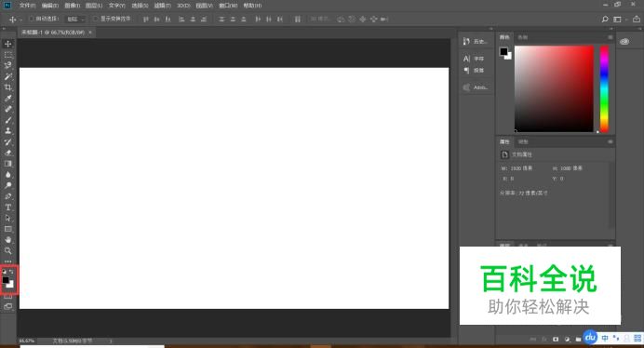
Task: Switch to the Swatches (色板) tab
Action: click(x=522, y=37)
